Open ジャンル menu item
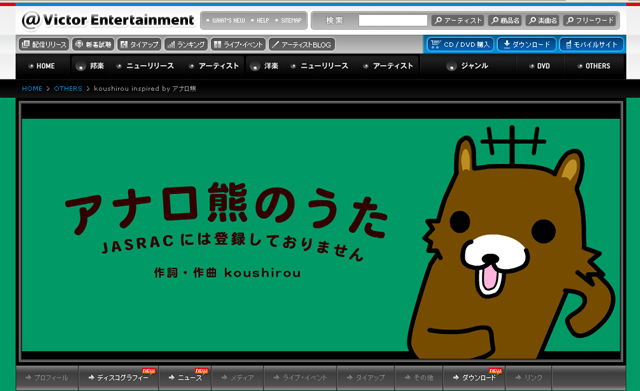Viewport: 640px width, 391px height. coord(468,66)
